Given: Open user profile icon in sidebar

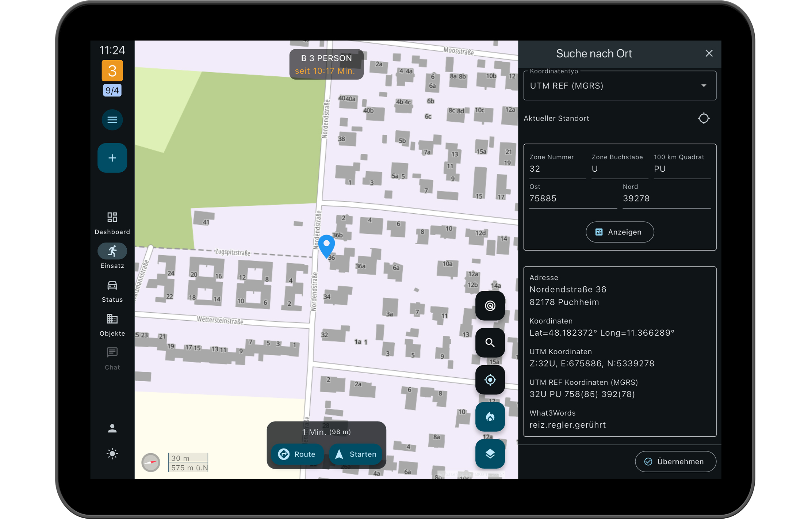Looking at the screenshot, I should pyautogui.click(x=112, y=428).
